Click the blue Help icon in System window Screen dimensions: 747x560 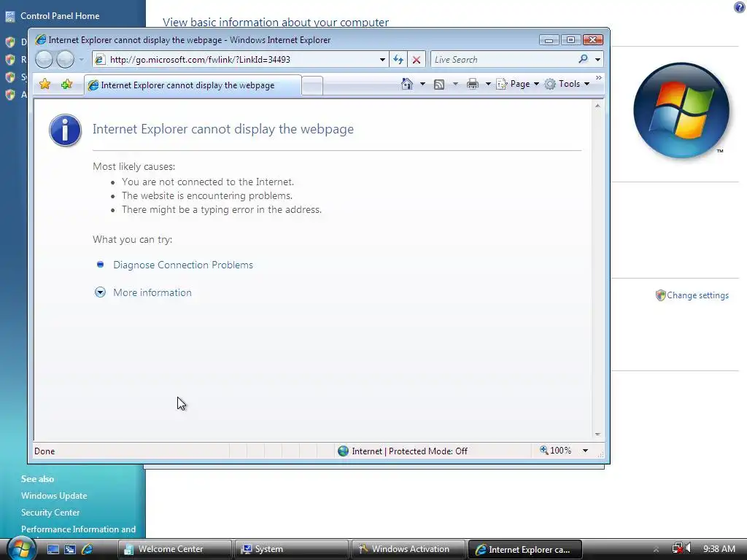coord(739,7)
